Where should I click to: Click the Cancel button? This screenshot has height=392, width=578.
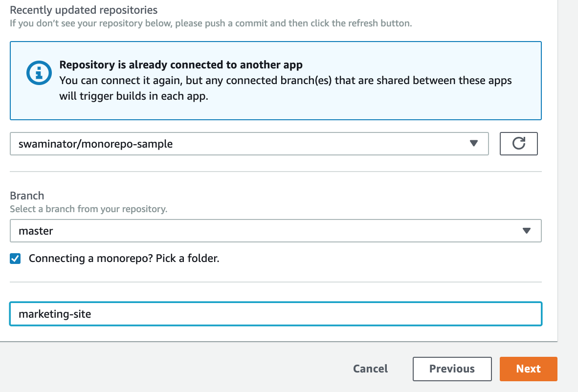[x=370, y=369]
